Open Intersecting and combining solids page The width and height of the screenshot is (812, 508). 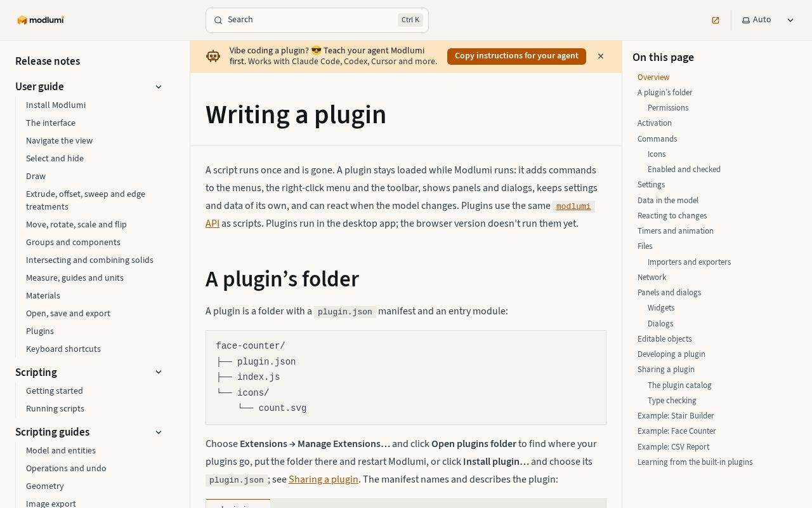pyautogui.click(x=89, y=260)
